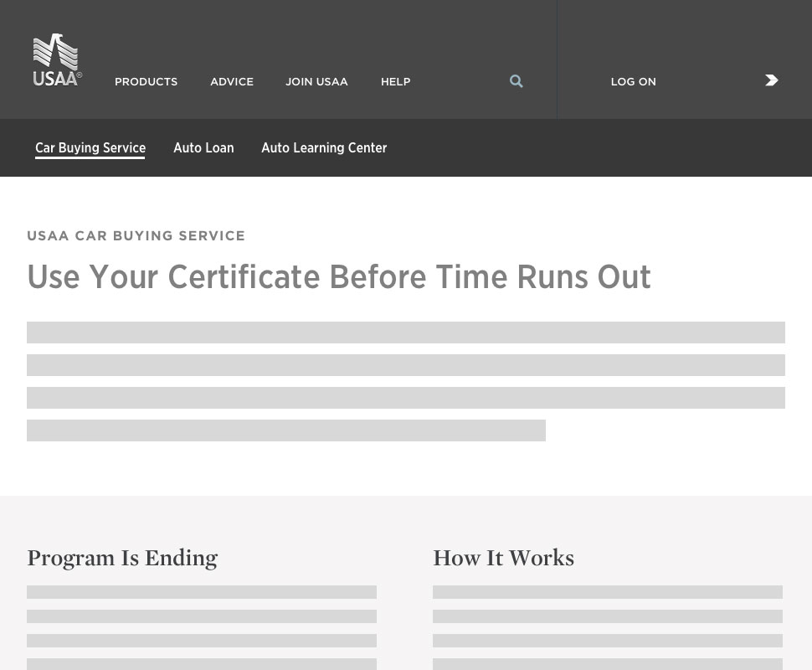Click the USAA eagle logo
The image size is (812, 670).
click(x=57, y=60)
